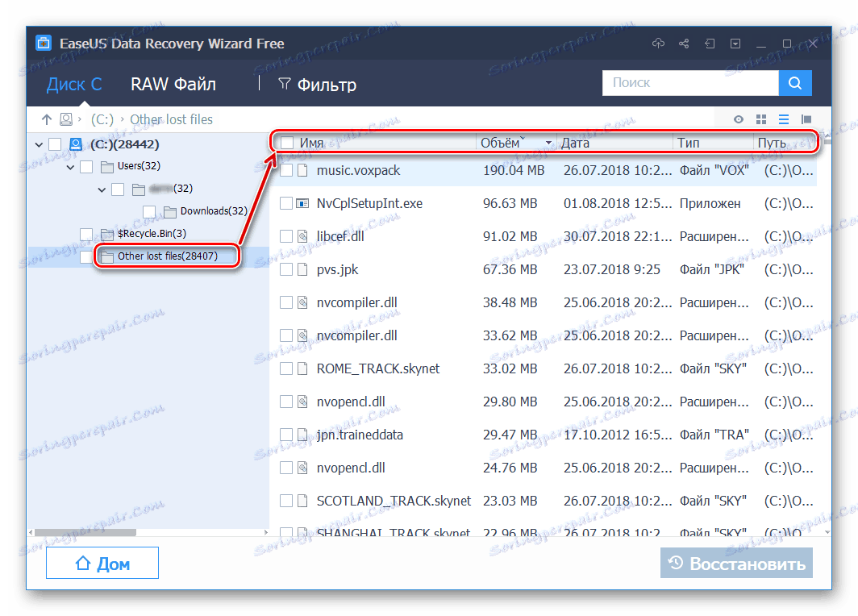Screen dimensions: 858x616
Task: Switch to list view layout
Action: tap(783, 119)
